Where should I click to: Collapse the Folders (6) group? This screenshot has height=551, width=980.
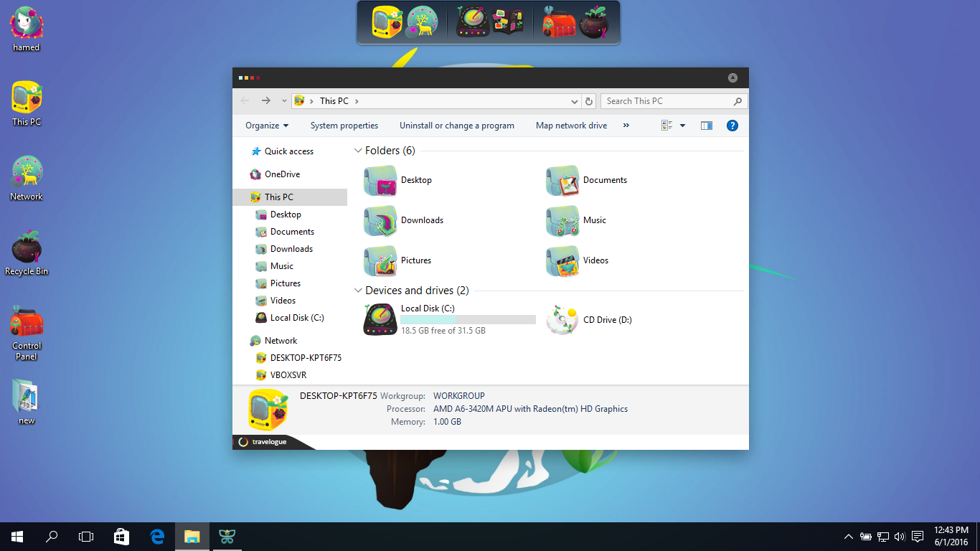point(358,151)
